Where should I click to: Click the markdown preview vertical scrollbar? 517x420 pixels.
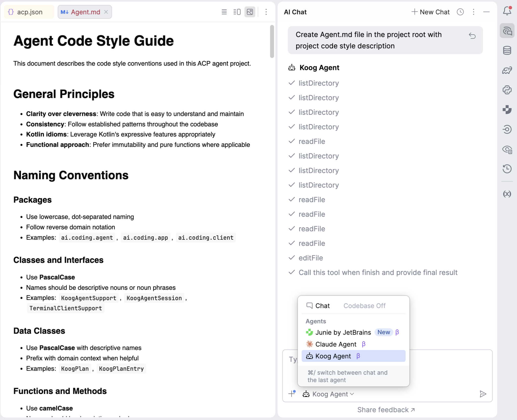[x=272, y=42]
